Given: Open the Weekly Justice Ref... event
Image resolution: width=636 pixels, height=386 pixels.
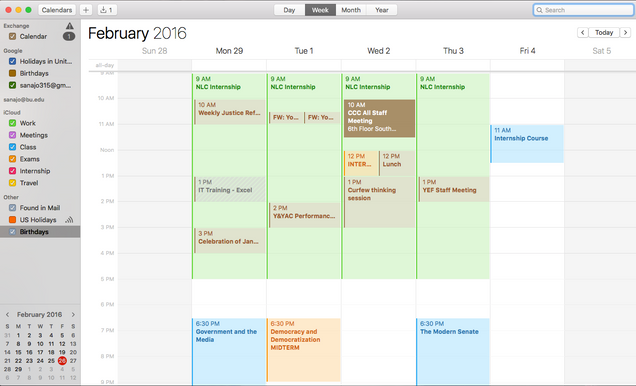Looking at the screenshot, I should point(230,112).
